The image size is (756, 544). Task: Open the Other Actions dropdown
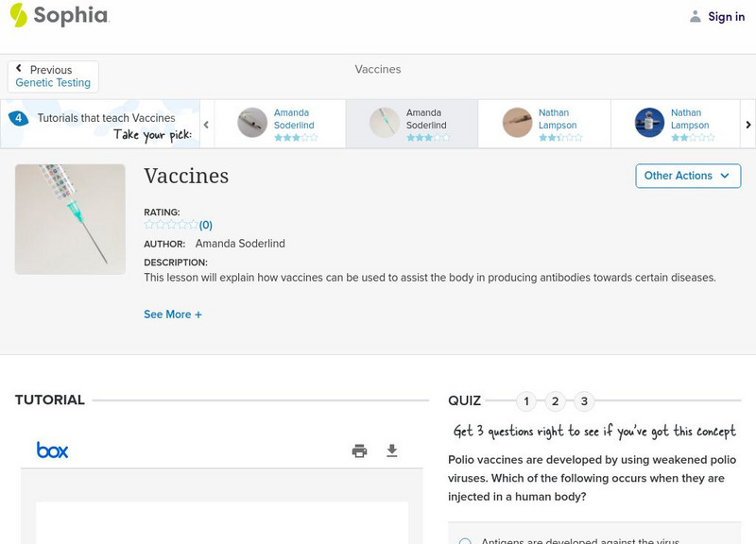coord(687,176)
